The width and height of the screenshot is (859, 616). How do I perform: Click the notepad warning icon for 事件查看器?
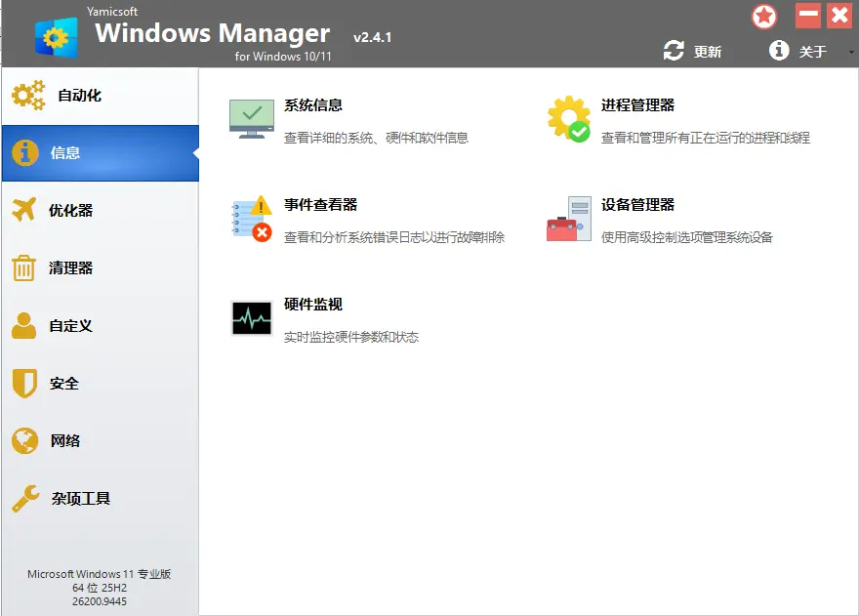click(252, 219)
